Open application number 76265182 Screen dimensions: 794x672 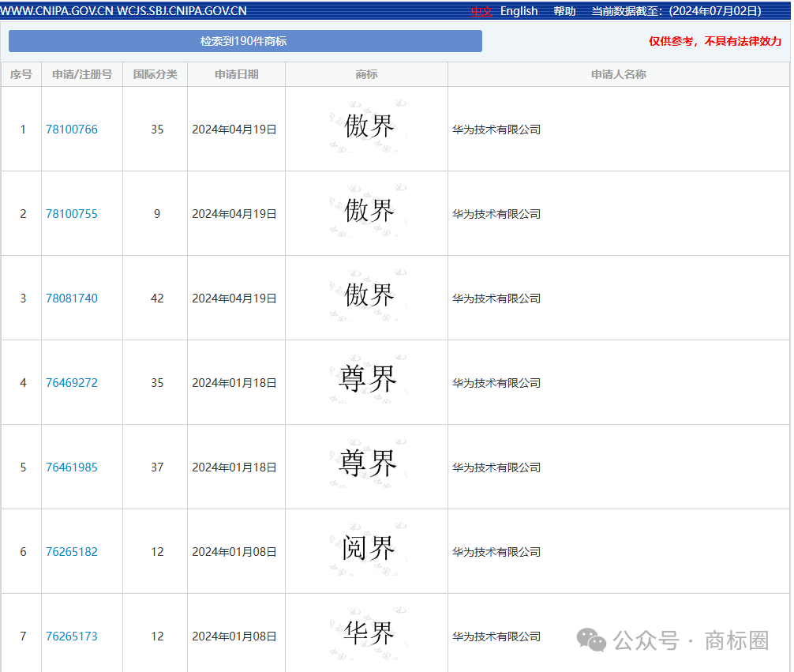tap(72, 552)
